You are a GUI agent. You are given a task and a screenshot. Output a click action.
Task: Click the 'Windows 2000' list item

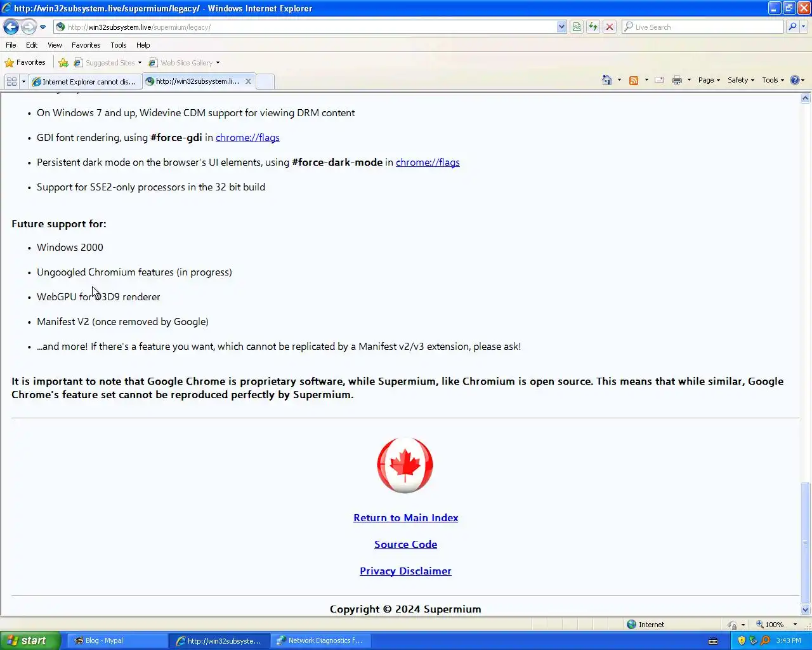pyautogui.click(x=70, y=247)
